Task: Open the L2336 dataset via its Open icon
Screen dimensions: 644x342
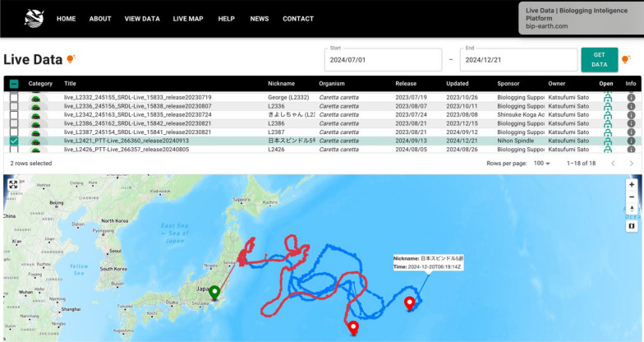Action: (607, 106)
